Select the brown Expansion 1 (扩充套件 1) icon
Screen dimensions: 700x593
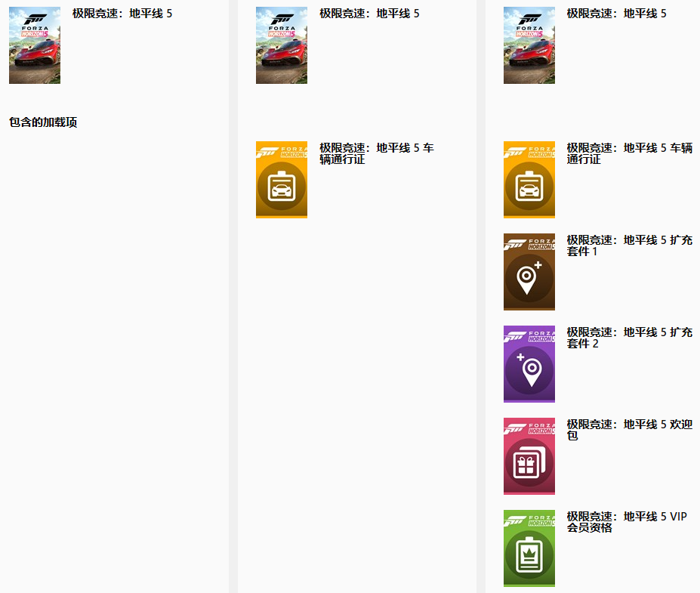[x=529, y=271]
